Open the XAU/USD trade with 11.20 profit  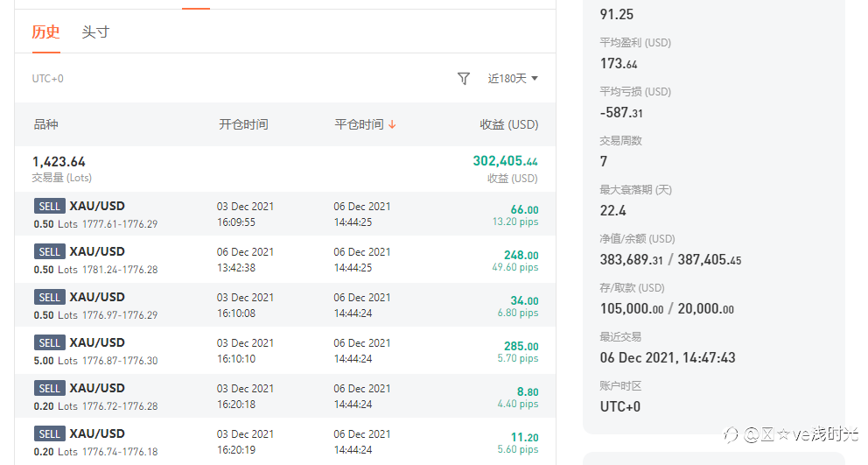point(97,433)
